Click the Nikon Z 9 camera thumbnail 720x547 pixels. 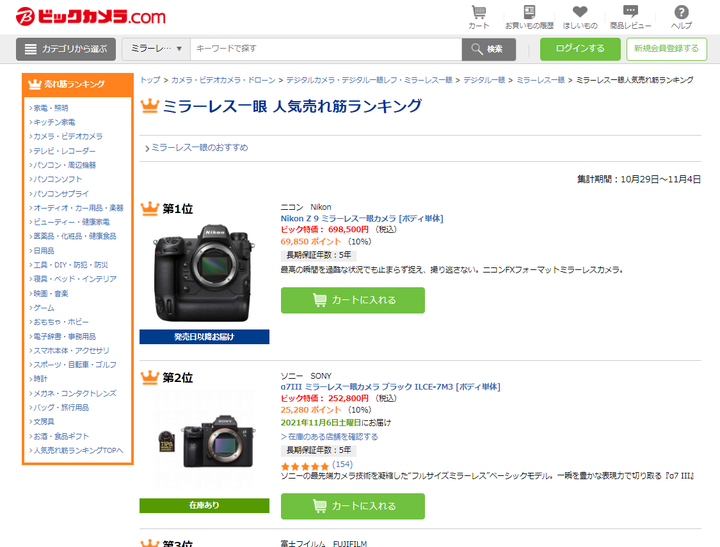[204, 273]
